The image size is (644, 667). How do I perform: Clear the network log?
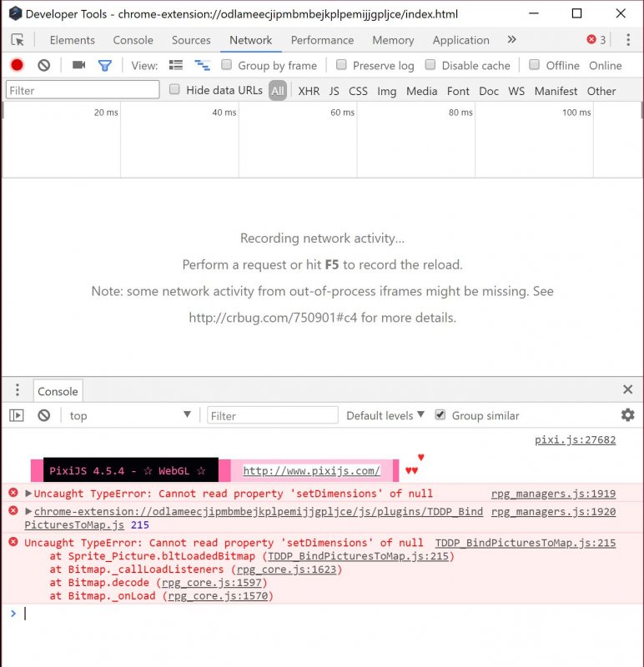pyautogui.click(x=44, y=65)
